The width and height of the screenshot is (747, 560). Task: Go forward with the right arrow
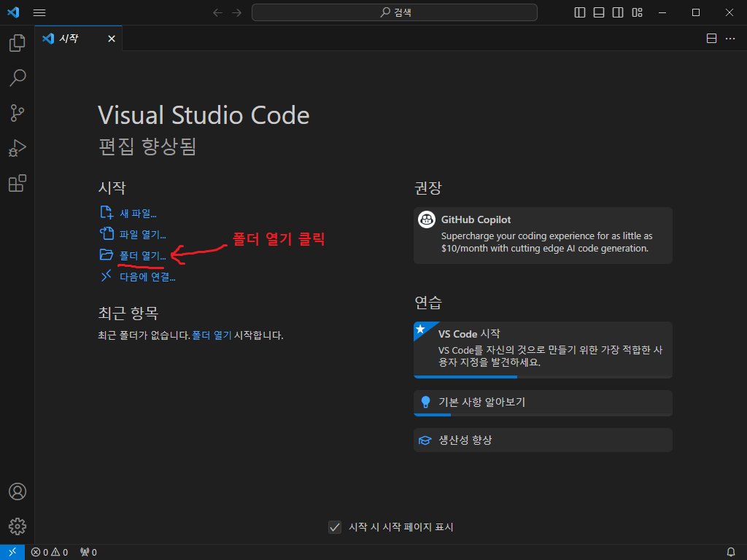237,12
